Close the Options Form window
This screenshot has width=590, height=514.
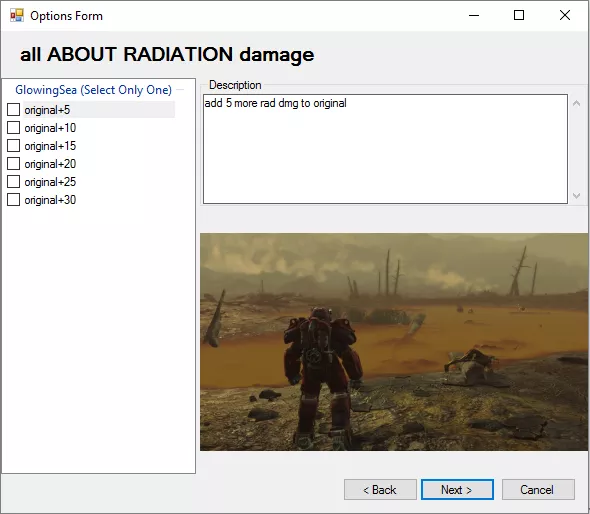[x=565, y=15]
